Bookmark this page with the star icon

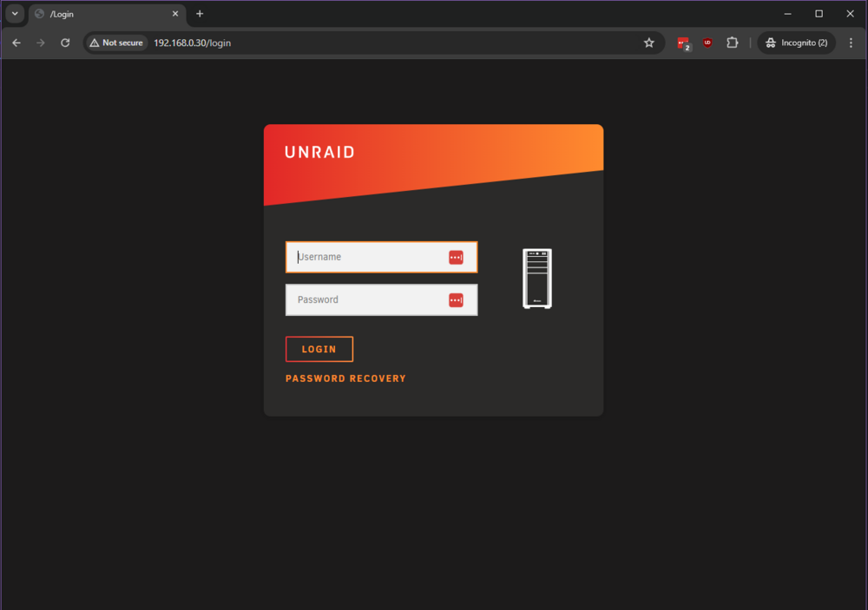(x=648, y=43)
